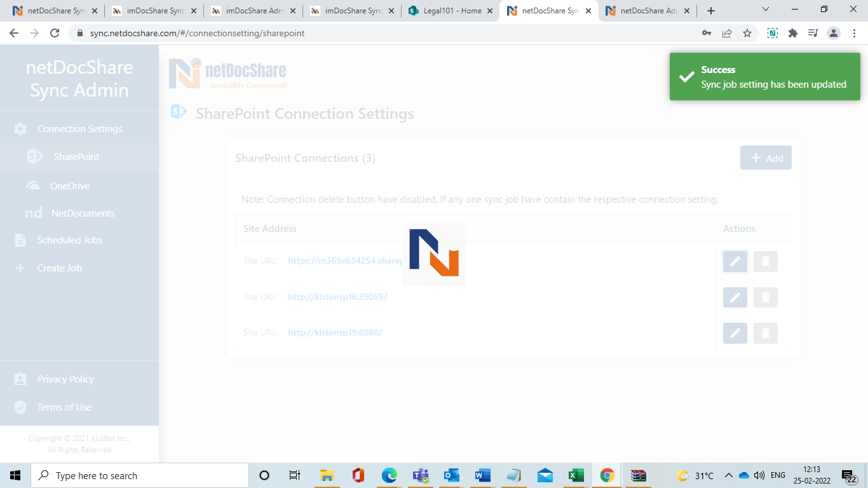Delete the m365x634254 SharePoint connection
This screenshot has height=488, width=868.
pyautogui.click(x=766, y=261)
